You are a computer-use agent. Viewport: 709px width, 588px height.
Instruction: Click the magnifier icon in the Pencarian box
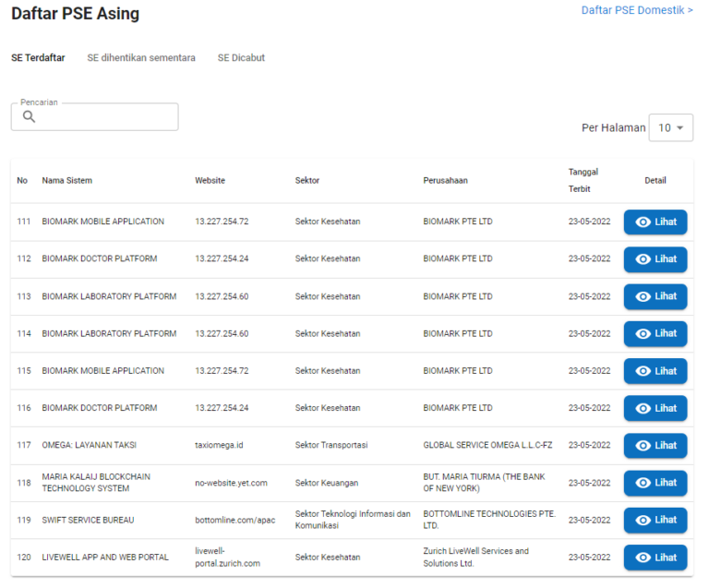click(x=29, y=117)
